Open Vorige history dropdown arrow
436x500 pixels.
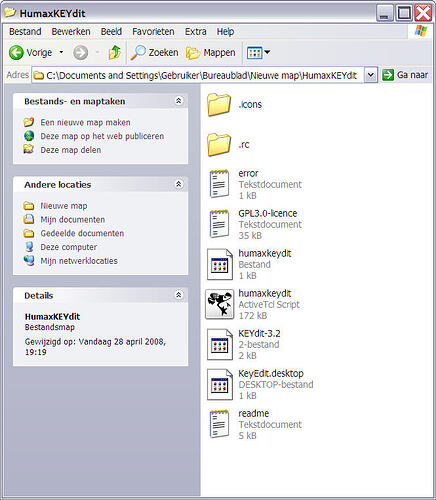click(x=61, y=52)
